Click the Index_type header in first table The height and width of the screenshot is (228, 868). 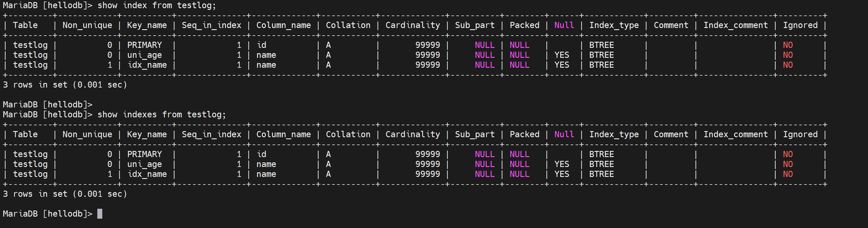click(614, 25)
